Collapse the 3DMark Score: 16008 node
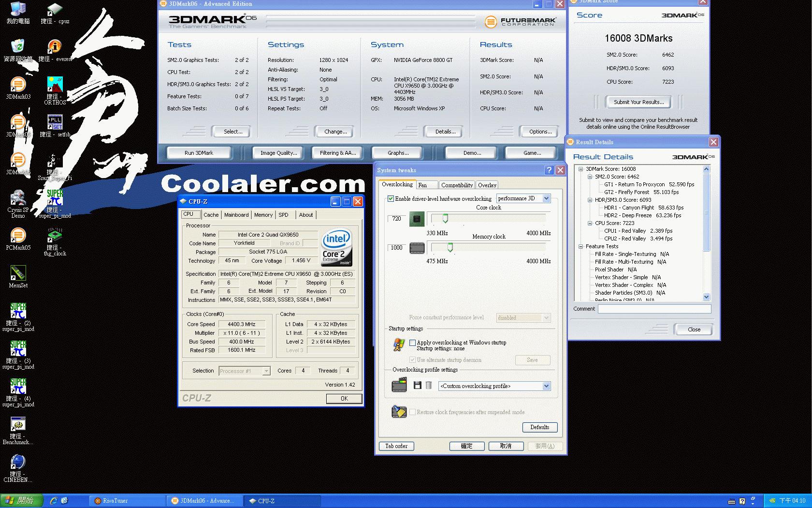Viewport: 812px width, 508px height. pyautogui.click(x=580, y=169)
